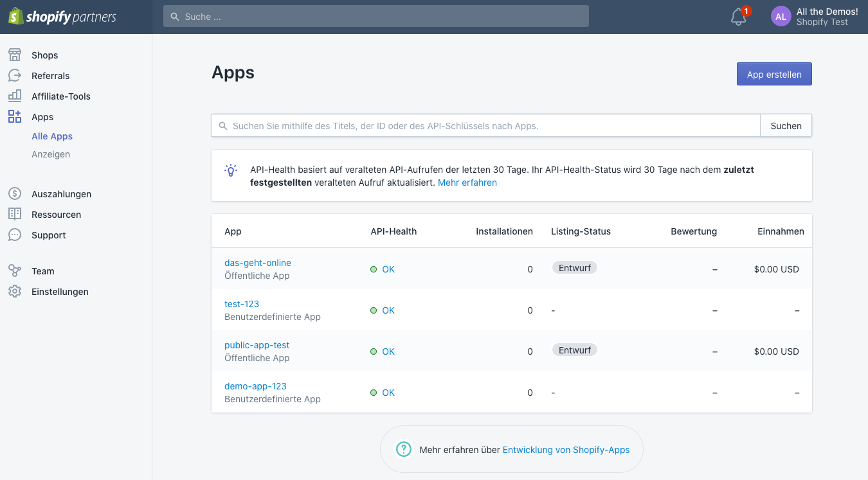Image resolution: width=868 pixels, height=480 pixels.
Task: Open the notifications bell icon
Action: pyautogui.click(x=739, y=17)
